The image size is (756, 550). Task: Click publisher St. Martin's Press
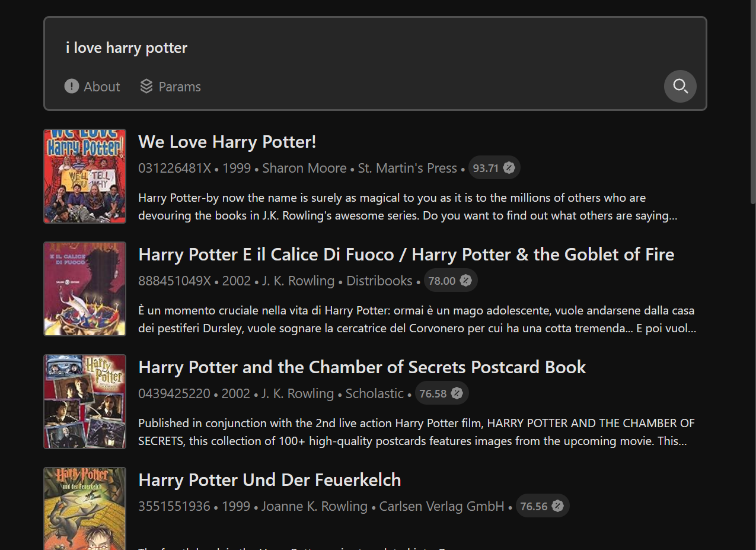[407, 168]
